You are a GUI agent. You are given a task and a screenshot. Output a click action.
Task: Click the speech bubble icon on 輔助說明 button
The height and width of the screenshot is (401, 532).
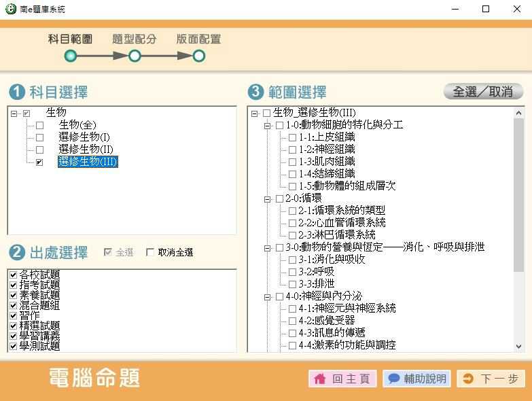pyautogui.click(x=393, y=379)
